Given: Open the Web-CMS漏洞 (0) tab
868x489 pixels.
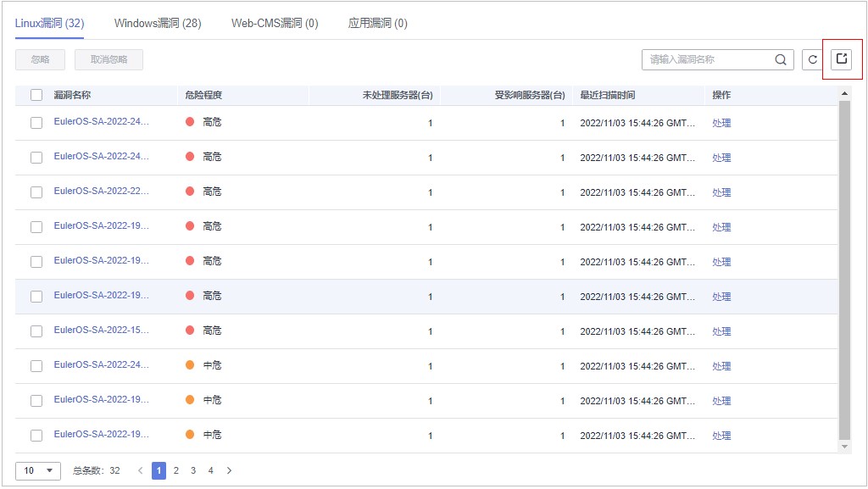Looking at the screenshot, I should coord(275,25).
